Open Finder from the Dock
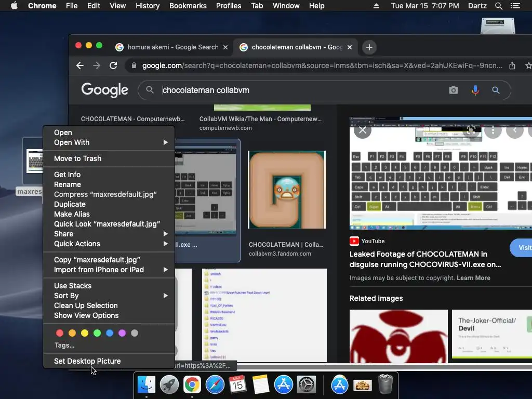The width and height of the screenshot is (532, 399). coord(147,385)
